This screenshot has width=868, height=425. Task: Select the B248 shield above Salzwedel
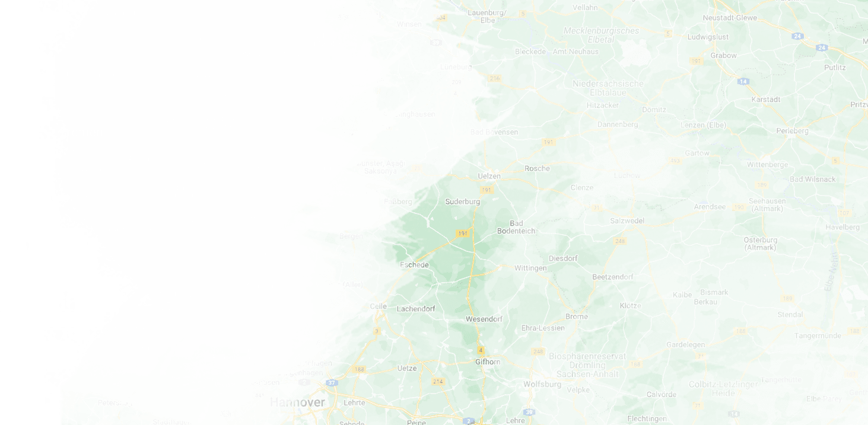click(x=621, y=241)
